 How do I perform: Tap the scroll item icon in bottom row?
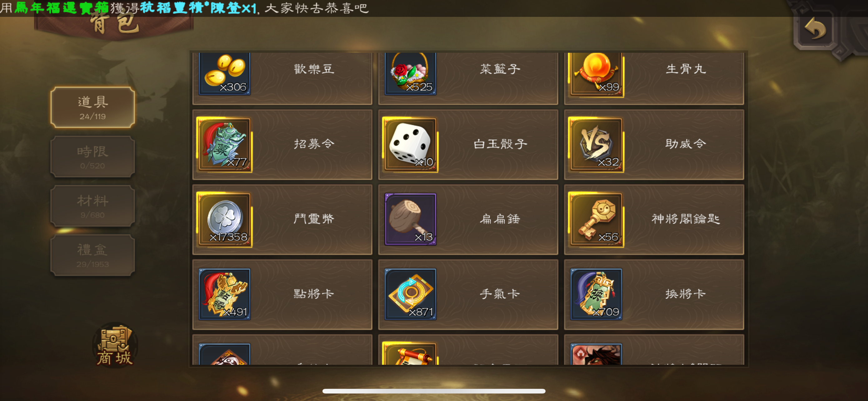[410, 354]
